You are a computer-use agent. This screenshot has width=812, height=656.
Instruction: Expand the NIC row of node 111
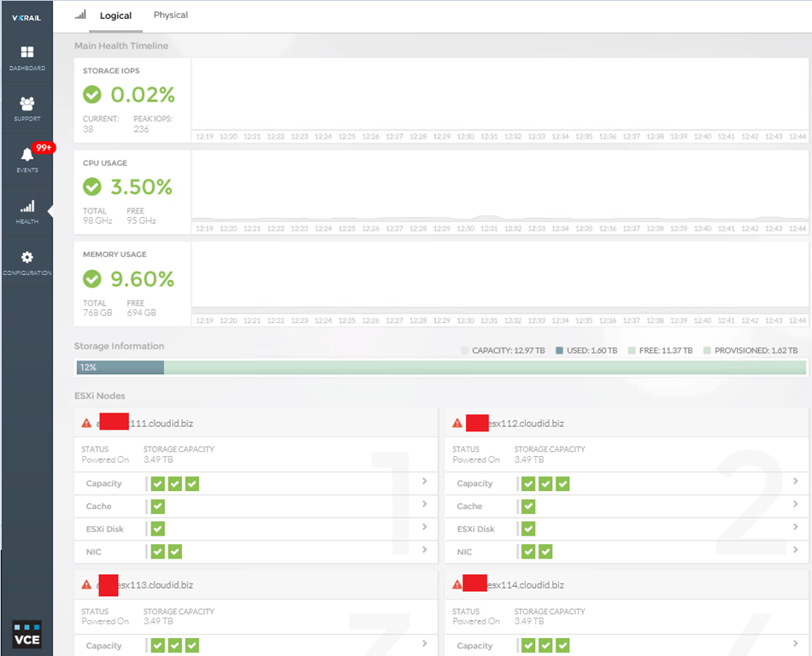pyautogui.click(x=425, y=549)
